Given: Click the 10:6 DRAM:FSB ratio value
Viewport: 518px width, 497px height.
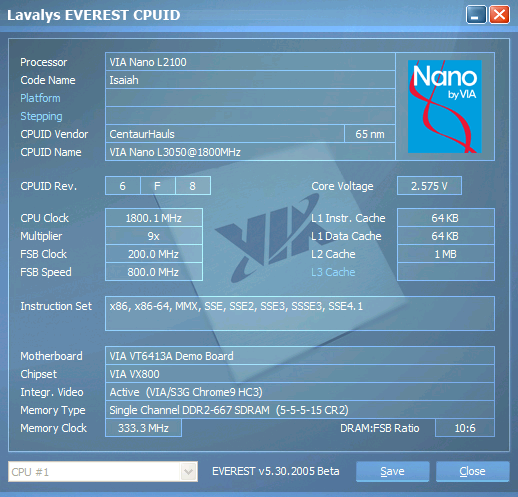Looking at the screenshot, I should [465, 428].
